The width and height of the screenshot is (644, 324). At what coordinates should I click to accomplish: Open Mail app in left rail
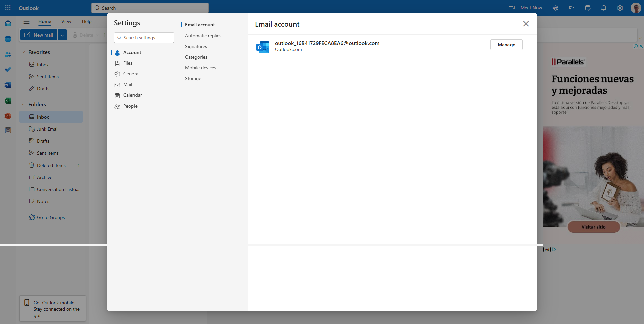pyautogui.click(x=8, y=23)
